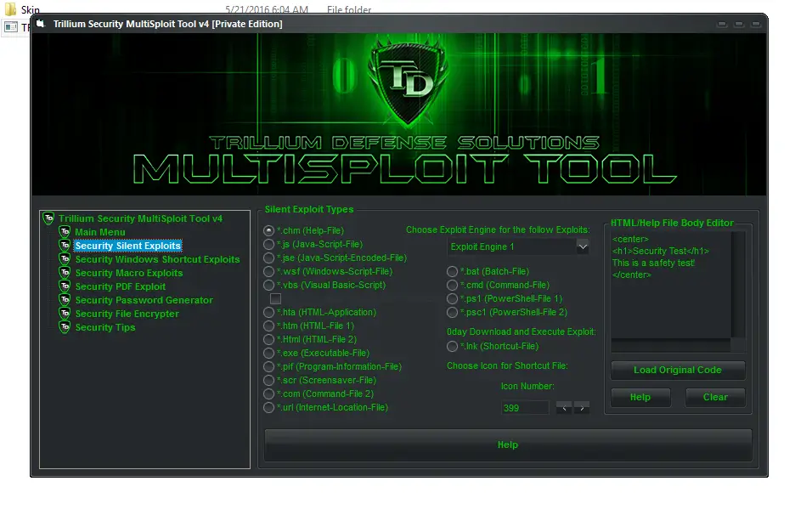The height and width of the screenshot is (521, 812).
Task: Select the *.exe (Executable-File) radio button
Action: [x=268, y=353]
